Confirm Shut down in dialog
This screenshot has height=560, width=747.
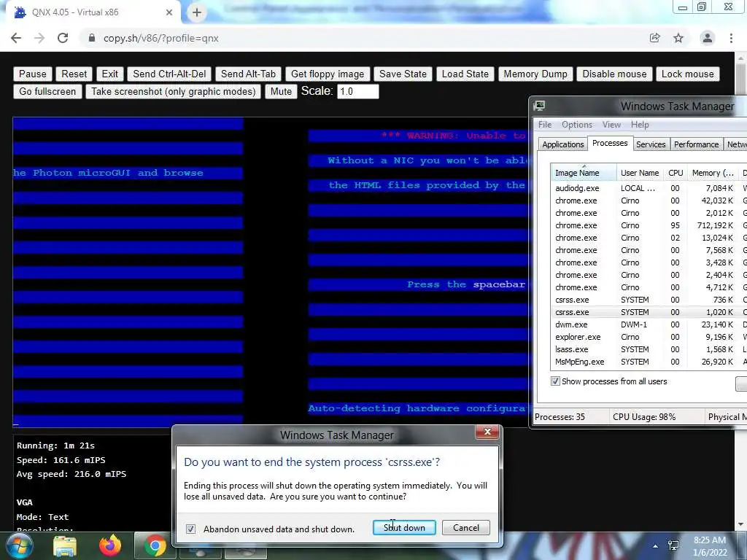tap(404, 528)
